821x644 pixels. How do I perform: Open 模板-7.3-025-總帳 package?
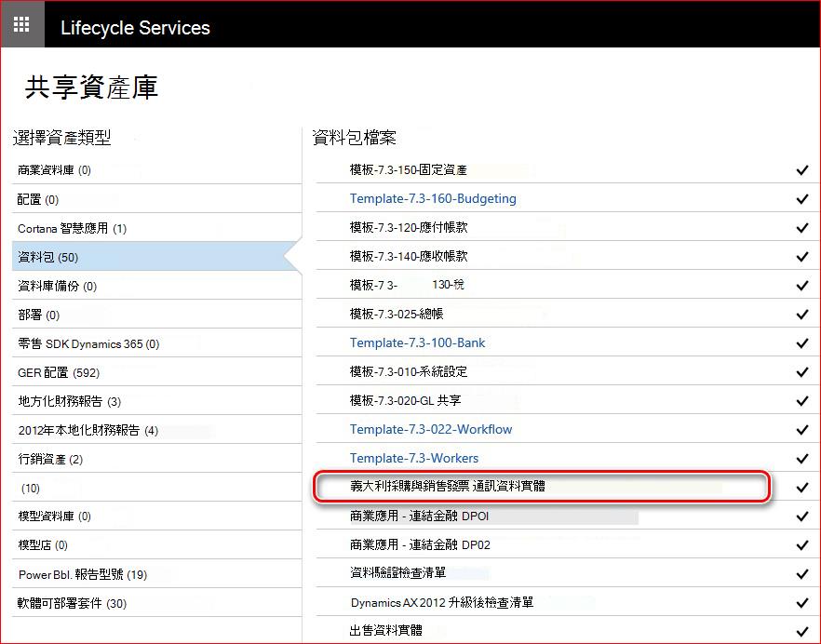397,314
